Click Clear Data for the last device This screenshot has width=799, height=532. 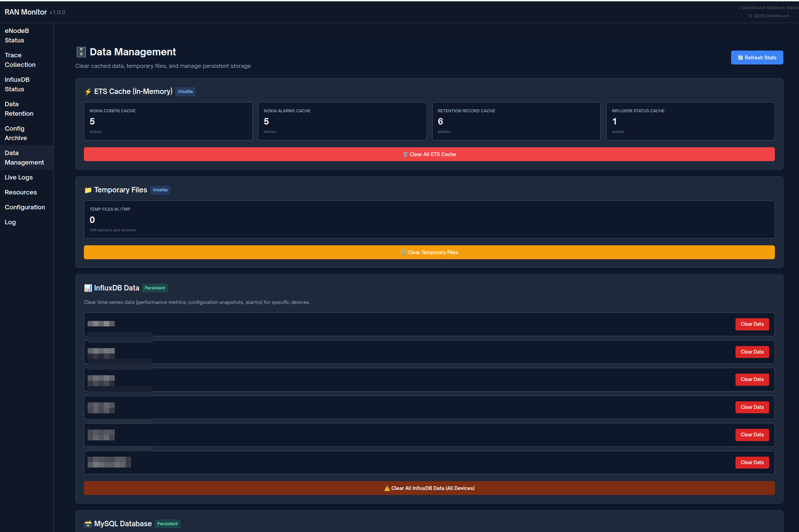tap(751, 462)
